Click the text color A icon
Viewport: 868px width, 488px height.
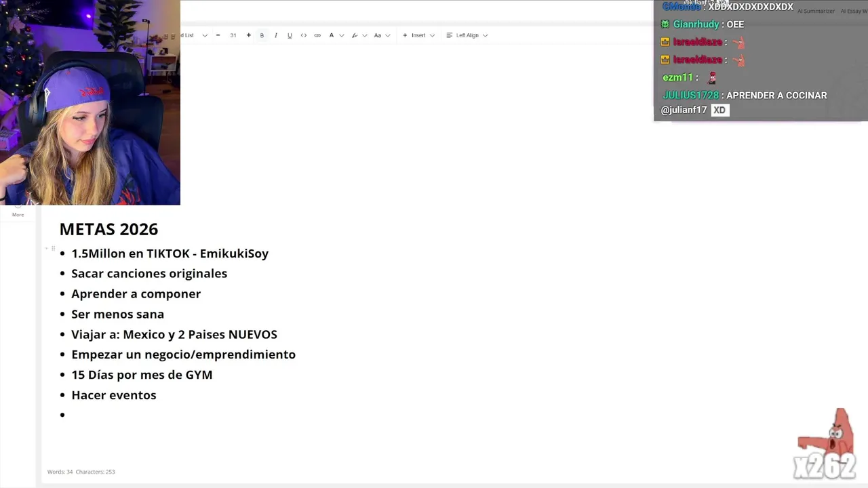332,35
